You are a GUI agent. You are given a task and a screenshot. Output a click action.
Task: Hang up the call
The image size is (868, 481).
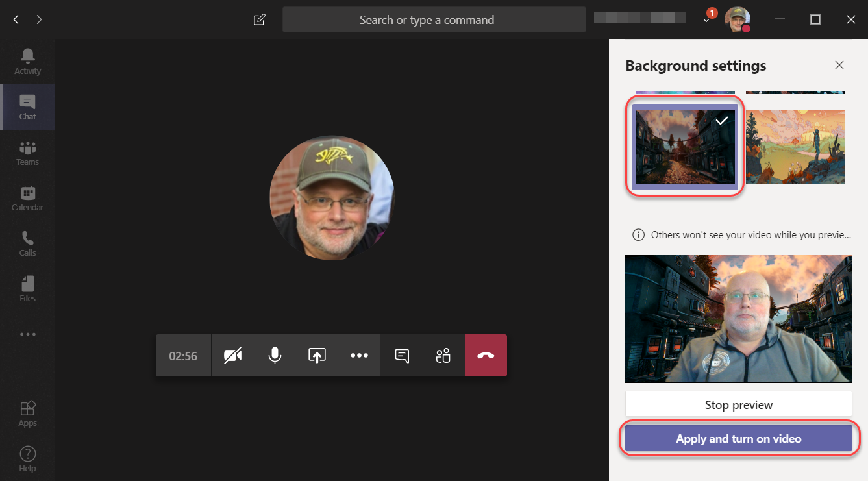pyautogui.click(x=486, y=355)
